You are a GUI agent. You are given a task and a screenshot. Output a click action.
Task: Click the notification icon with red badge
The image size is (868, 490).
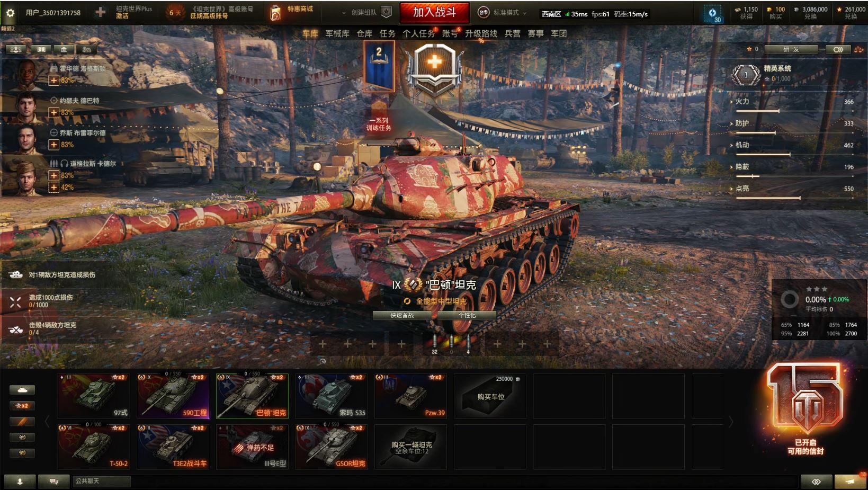click(849, 482)
